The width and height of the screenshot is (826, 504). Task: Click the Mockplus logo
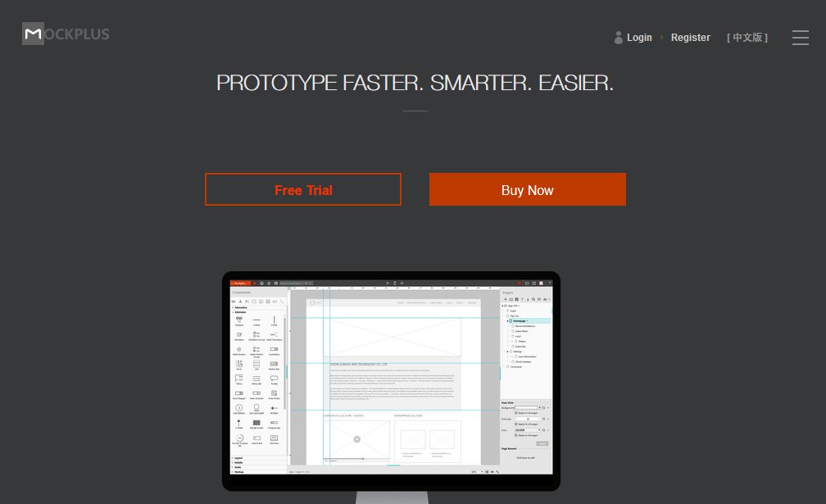coord(66,34)
